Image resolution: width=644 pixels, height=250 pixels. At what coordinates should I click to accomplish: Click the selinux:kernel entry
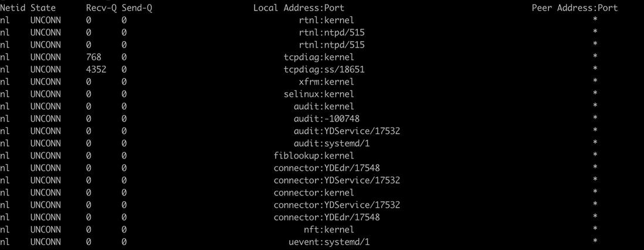point(319,94)
